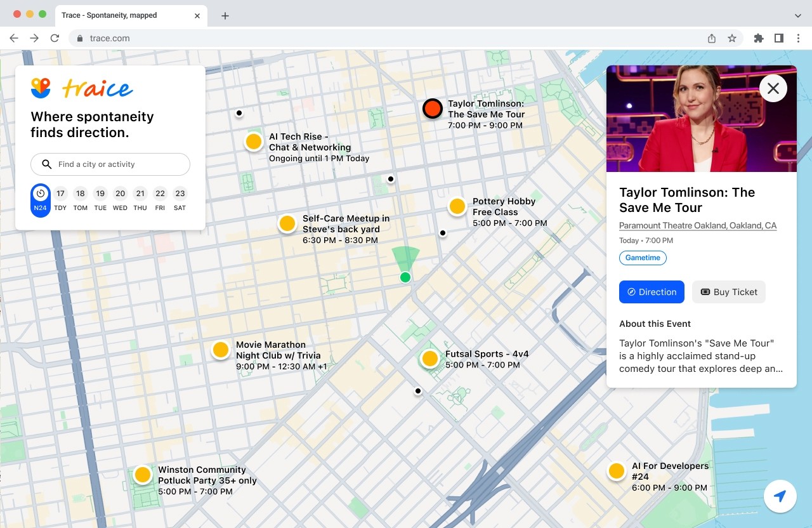
Task: Recenter map with the location arrow button
Action: 780,496
